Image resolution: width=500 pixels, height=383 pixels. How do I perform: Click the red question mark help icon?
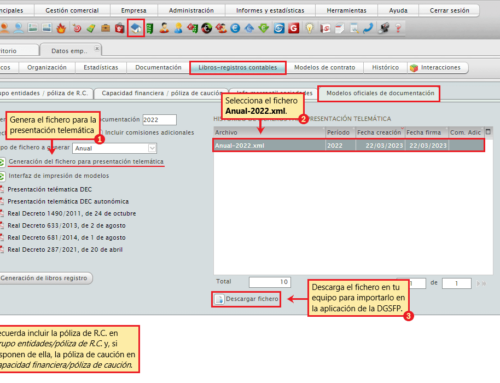[398, 28]
